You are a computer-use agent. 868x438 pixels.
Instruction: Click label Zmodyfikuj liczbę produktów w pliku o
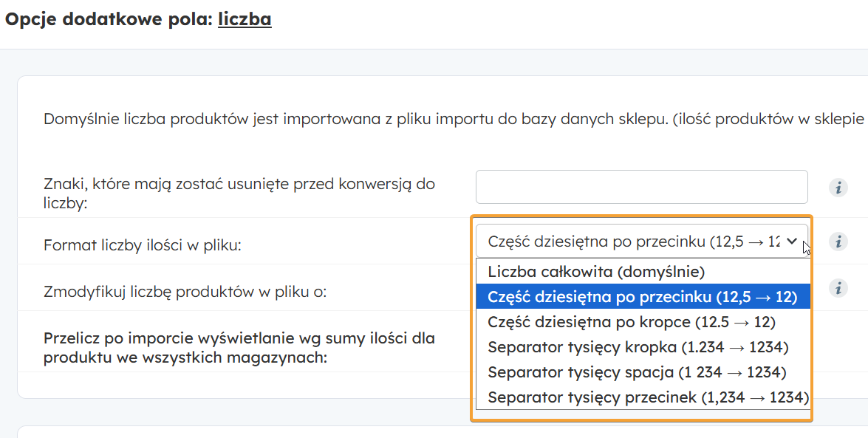click(x=185, y=291)
